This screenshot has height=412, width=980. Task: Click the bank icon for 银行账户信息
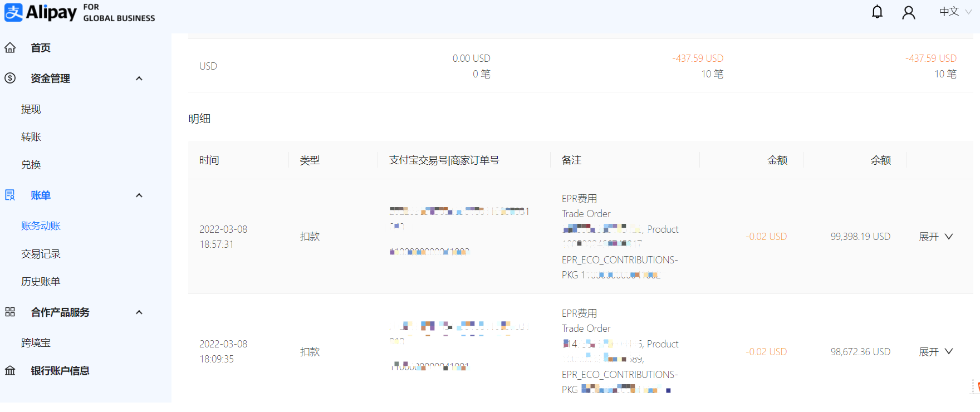pyautogui.click(x=10, y=371)
